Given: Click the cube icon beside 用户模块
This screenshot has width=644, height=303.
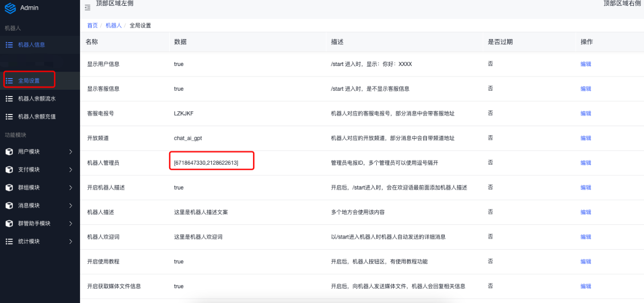Looking at the screenshot, I should click(9, 152).
